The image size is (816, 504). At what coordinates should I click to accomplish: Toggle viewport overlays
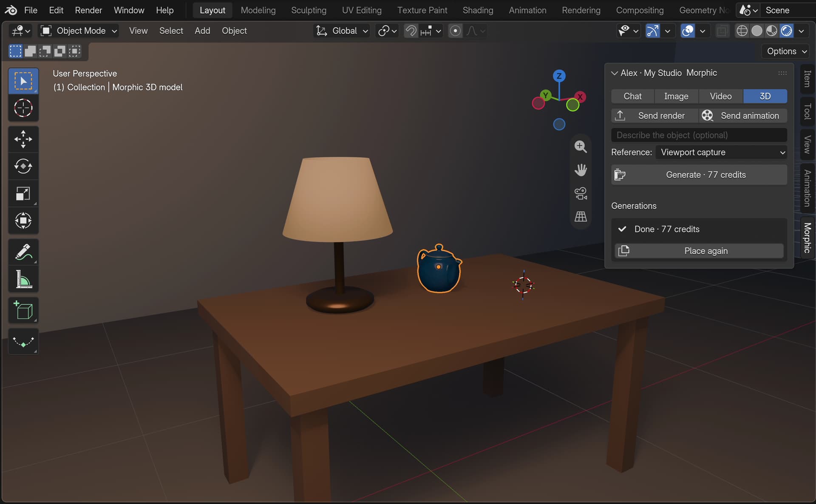(688, 31)
